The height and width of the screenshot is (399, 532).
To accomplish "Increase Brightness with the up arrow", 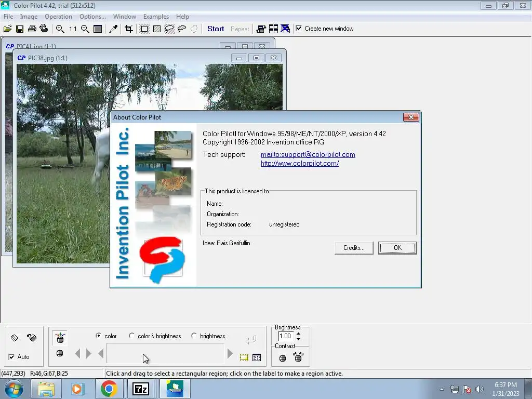I will (299, 334).
